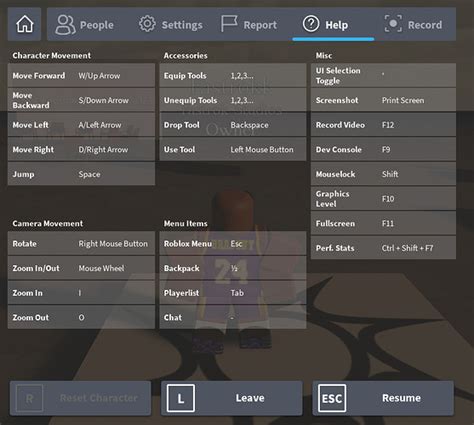Select the Move Forward row
474x425 pixels.
click(x=81, y=76)
